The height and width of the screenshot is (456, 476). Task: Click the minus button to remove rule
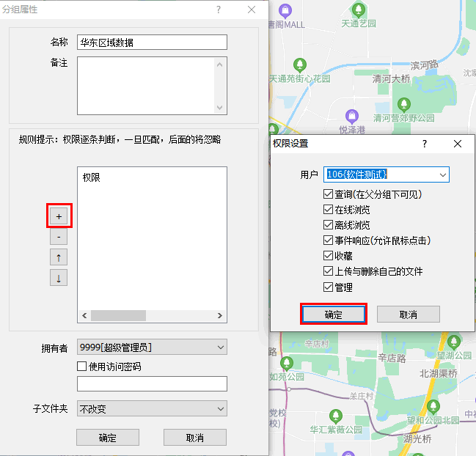[59, 237]
